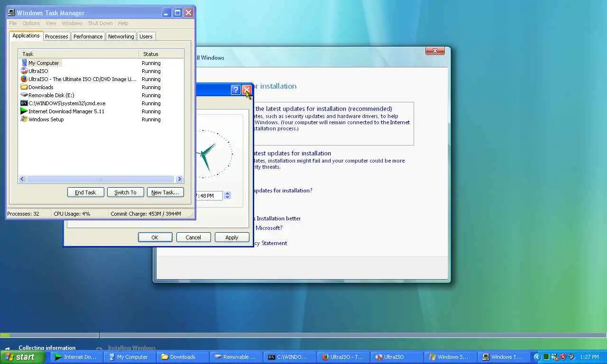Viewport: 607px width, 364px height.
Task: Click the UltraISO disc icon in Task Manager
Action: tap(24, 71)
